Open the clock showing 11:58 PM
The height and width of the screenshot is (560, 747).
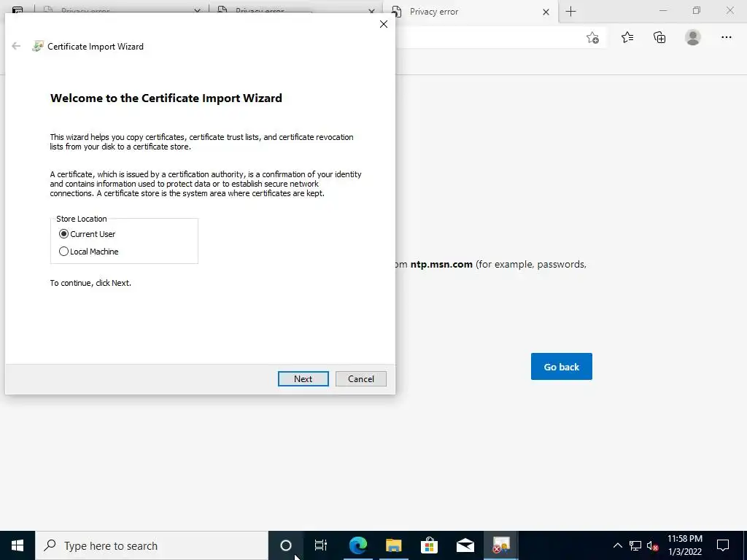(684, 545)
